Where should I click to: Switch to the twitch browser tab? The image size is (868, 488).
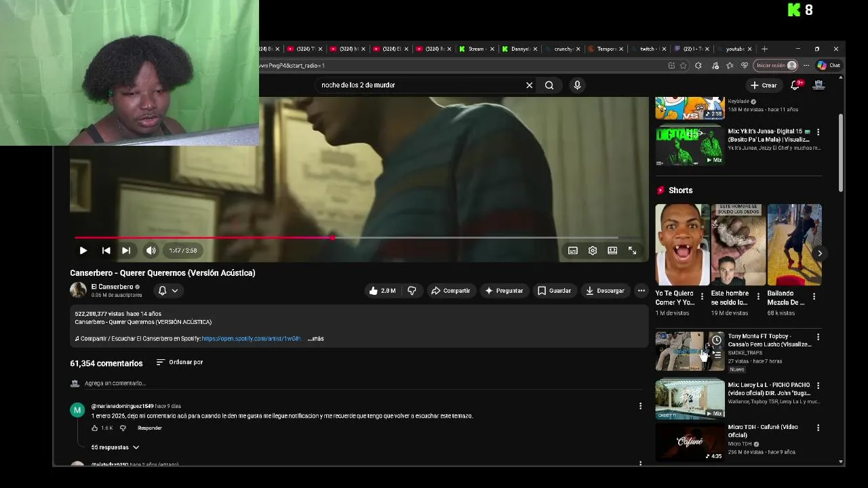(x=648, y=49)
